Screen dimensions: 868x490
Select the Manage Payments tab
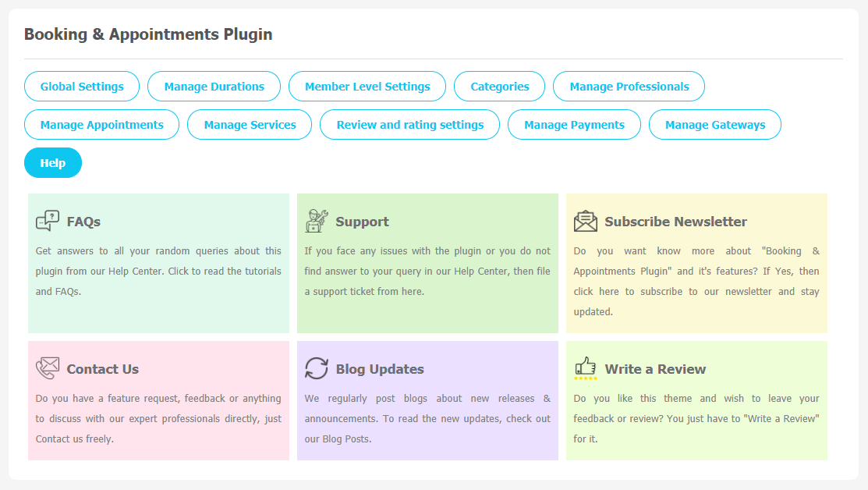(575, 125)
